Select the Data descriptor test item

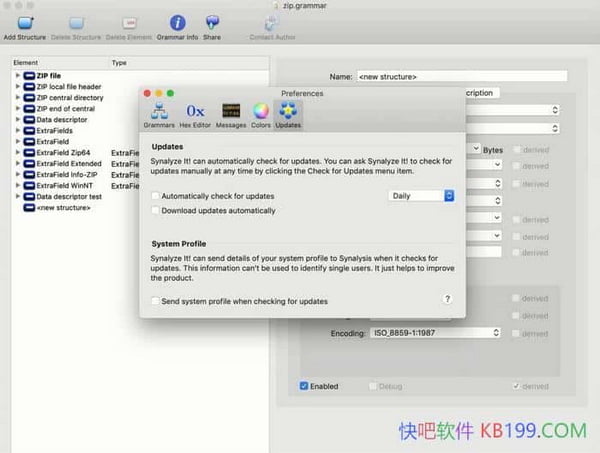click(x=68, y=197)
